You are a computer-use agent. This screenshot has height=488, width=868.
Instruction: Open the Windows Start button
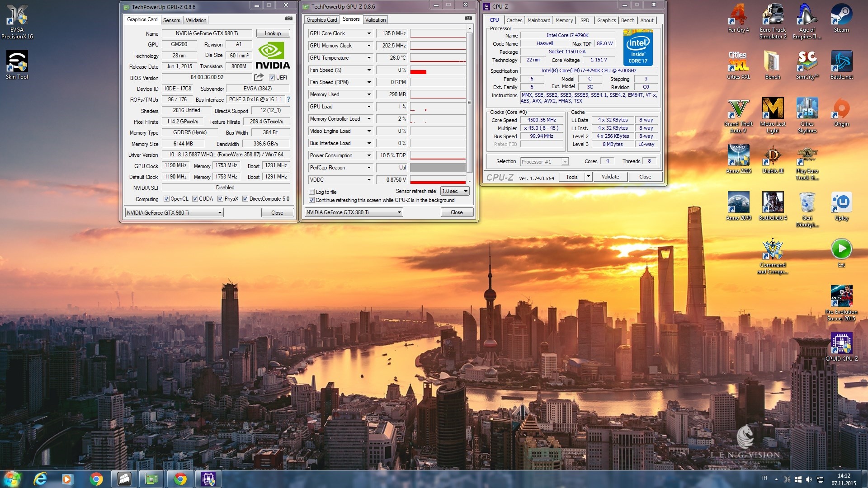click(x=12, y=479)
